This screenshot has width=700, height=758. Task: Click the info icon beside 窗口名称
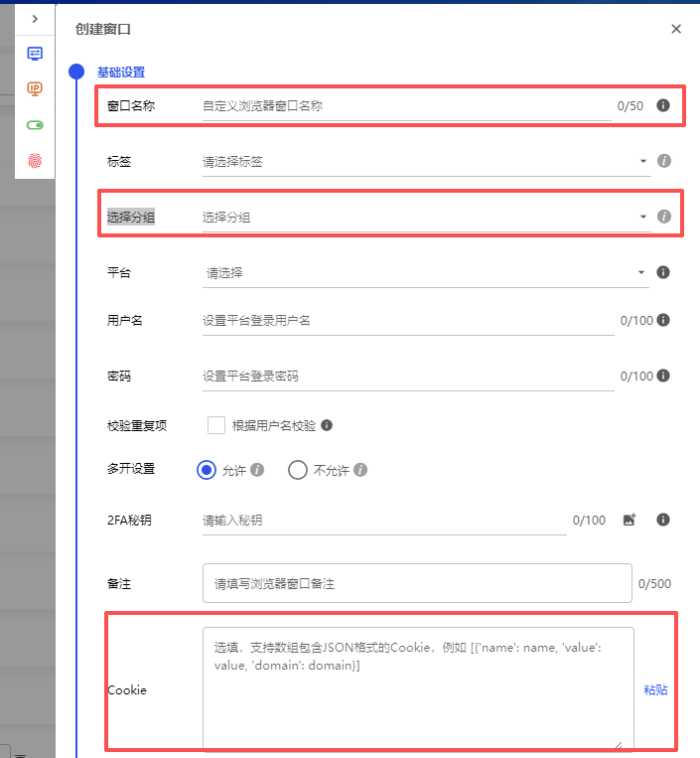coord(663,104)
